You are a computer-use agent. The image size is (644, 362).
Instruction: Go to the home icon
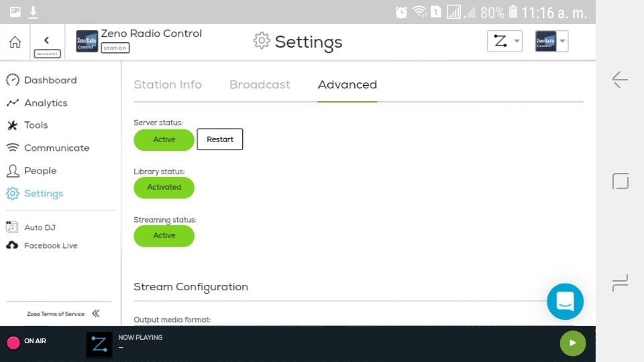[15, 42]
